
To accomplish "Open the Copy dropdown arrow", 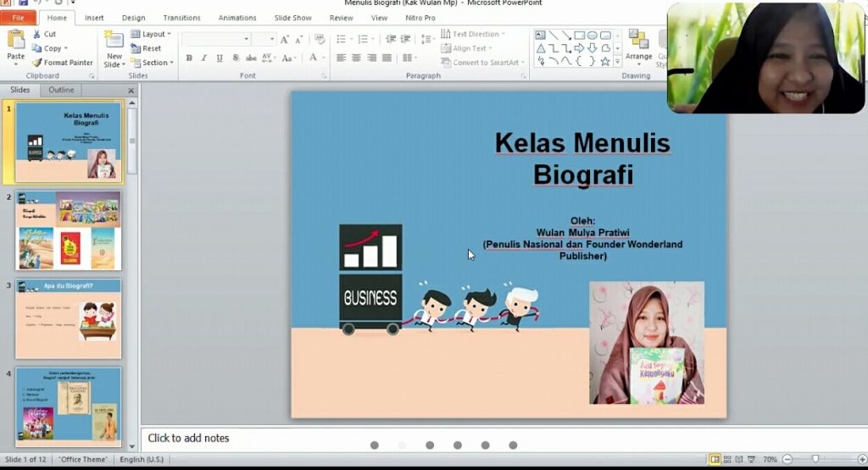I will 66,48.
